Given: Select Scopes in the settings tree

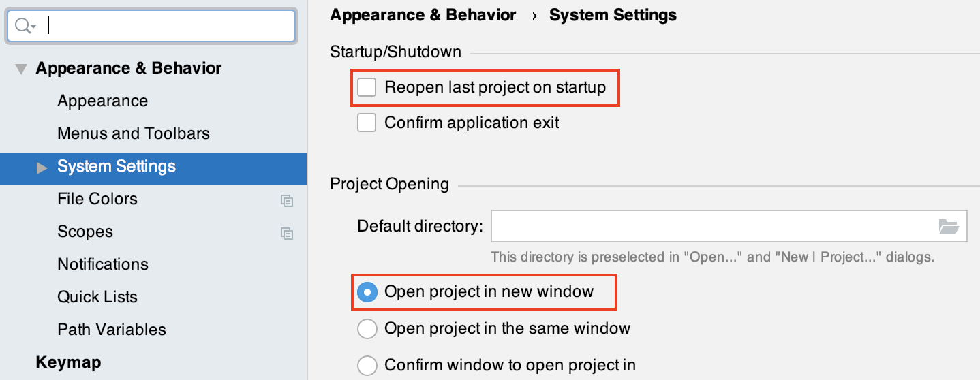Looking at the screenshot, I should click(x=85, y=232).
